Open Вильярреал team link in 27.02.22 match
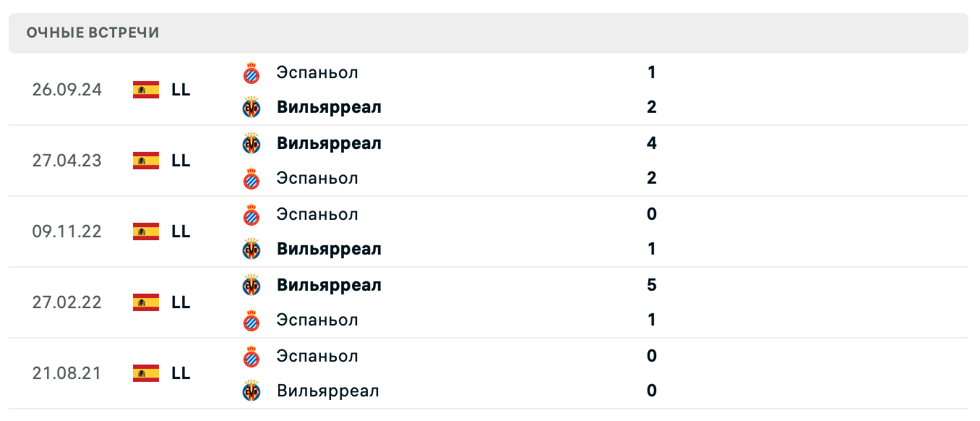980x421 pixels. click(x=329, y=285)
